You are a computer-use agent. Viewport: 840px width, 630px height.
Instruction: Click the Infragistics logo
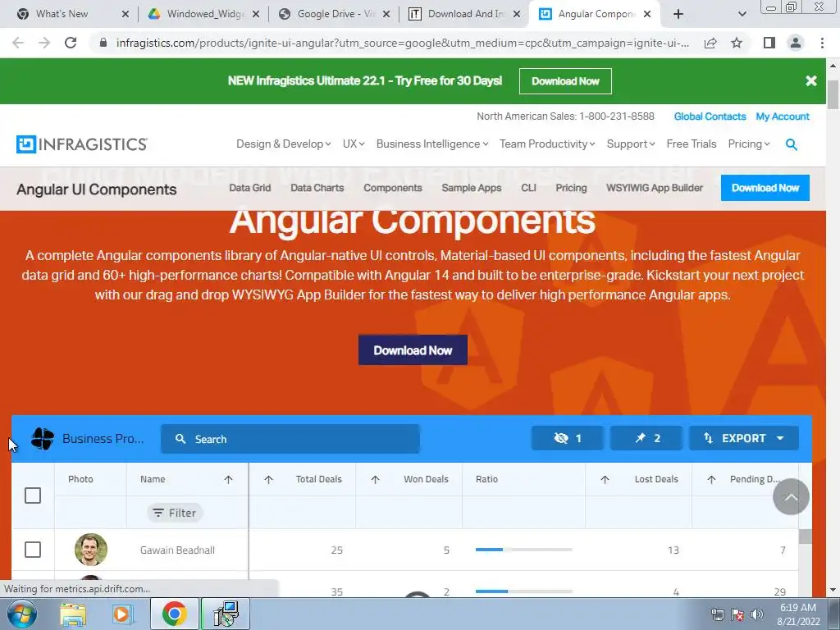(81, 144)
